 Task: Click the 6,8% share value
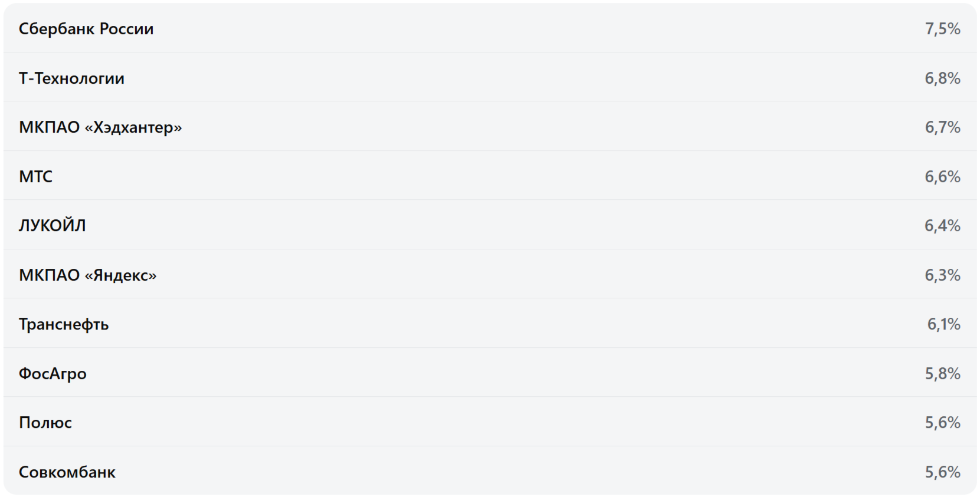942,78
